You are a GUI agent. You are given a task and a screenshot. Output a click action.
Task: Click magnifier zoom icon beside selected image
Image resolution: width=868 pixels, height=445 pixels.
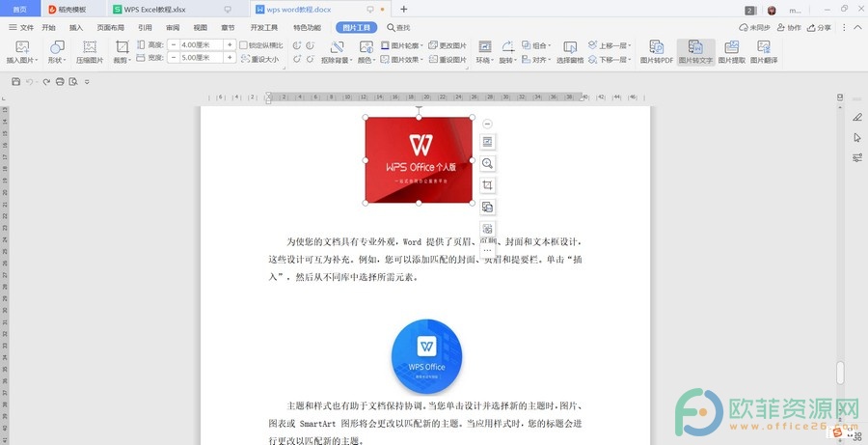point(487,163)
